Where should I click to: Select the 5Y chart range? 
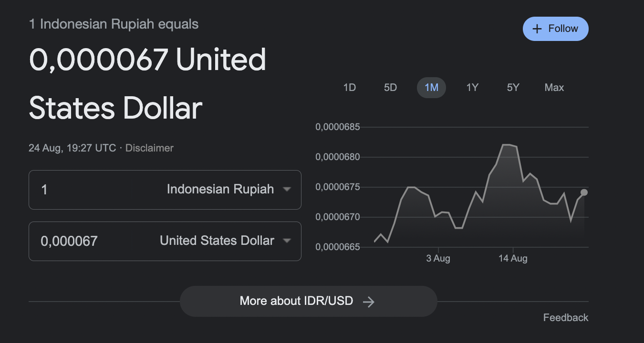(513, 88)
